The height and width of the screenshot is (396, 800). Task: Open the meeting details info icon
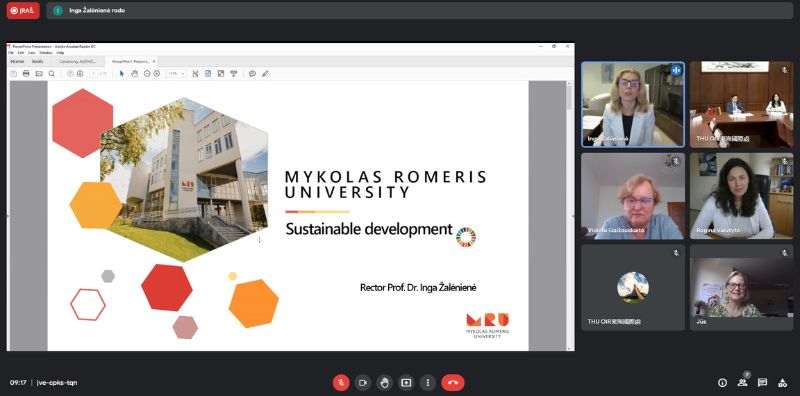(722, 382)
